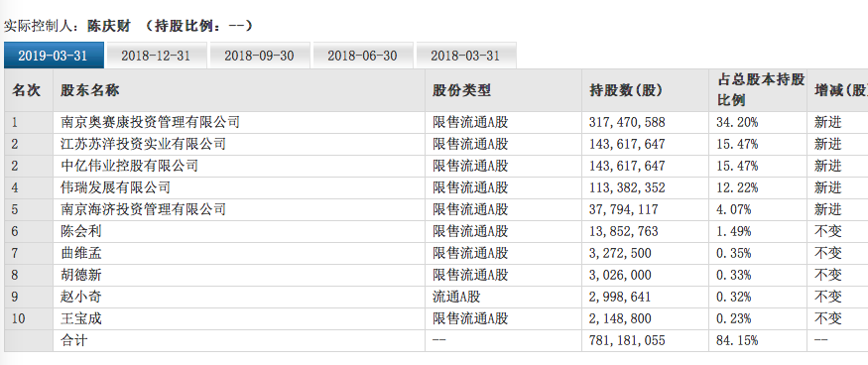This screenshot has width=868, height=365.
Task: Select shareholder 胡德新 row
Action: pyautogui.click(x=434, y=276)
